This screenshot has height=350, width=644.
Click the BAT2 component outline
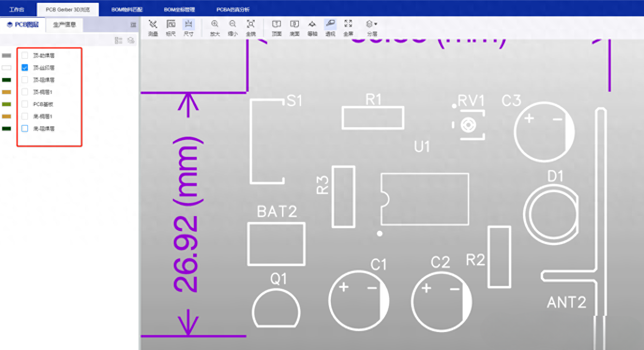click(x=276, y=244)
